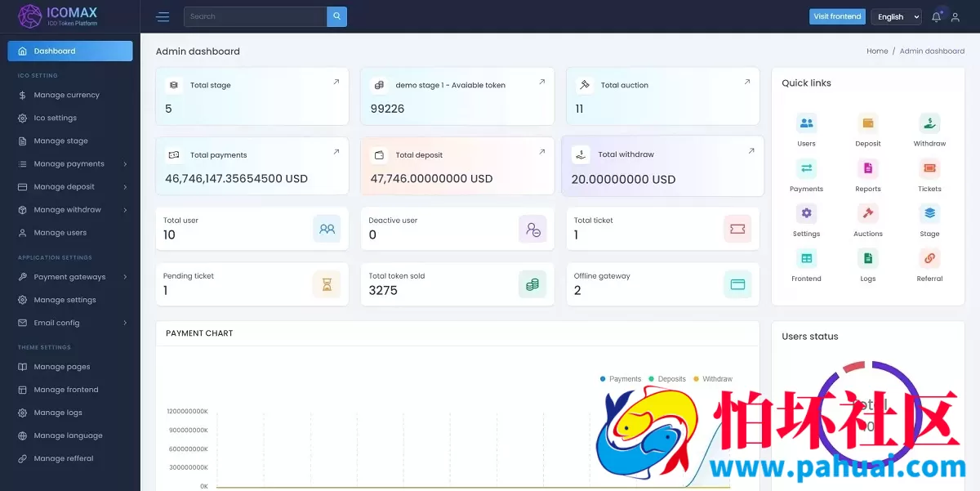Click the Visit frontend button
This screenshot has width=980, height=491.
837,16
